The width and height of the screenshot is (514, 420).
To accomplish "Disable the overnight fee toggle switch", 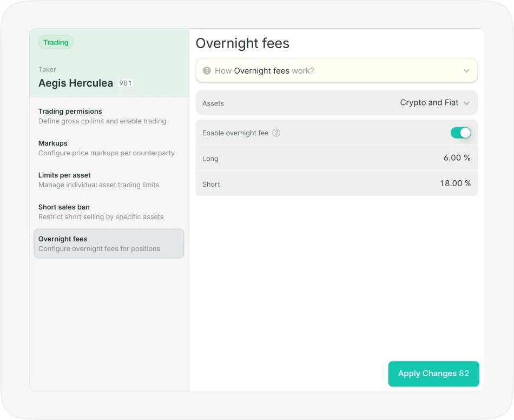I will [460, 133].
